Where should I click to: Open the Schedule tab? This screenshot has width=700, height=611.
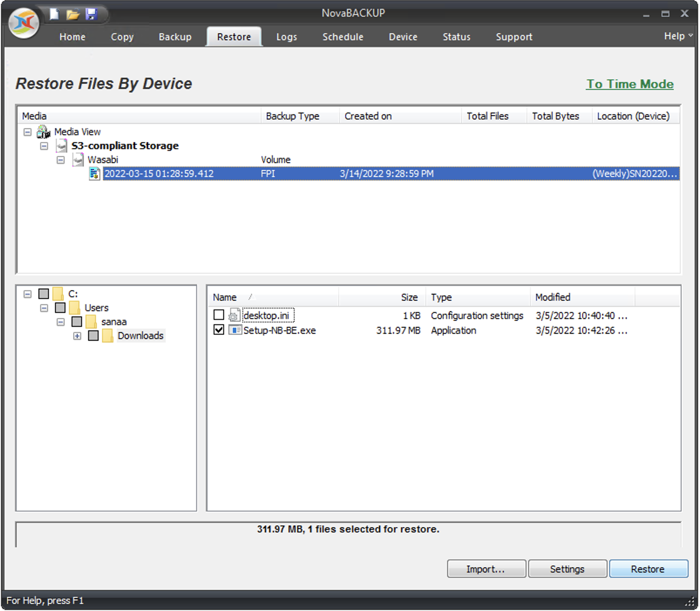click(343, 37)
